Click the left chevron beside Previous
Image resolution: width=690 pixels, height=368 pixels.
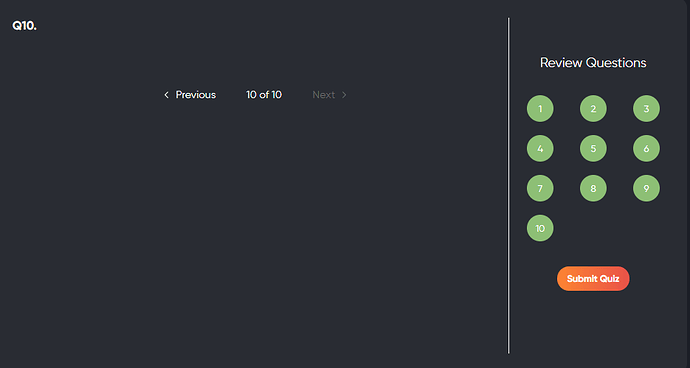tap(166, 95)
